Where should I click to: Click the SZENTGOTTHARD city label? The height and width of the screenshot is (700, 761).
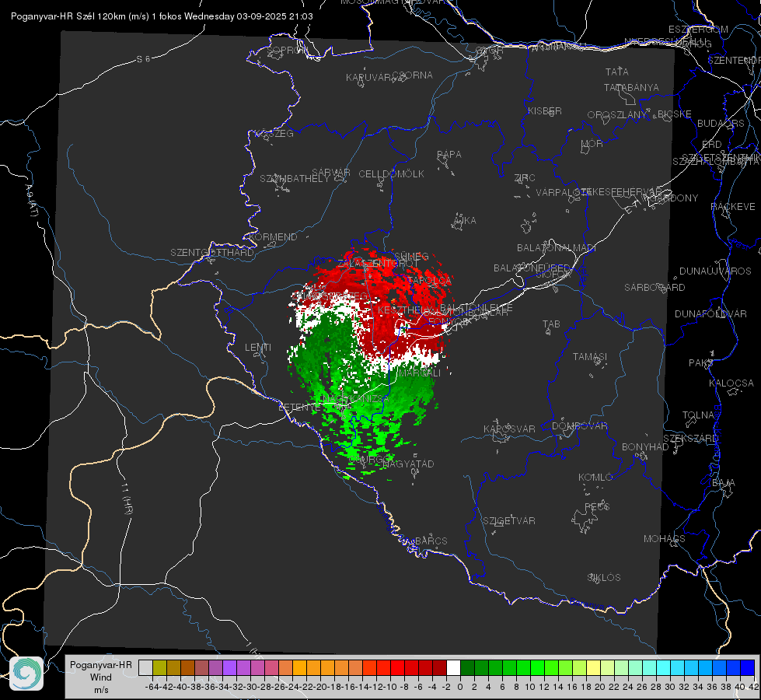click(212, 253)
